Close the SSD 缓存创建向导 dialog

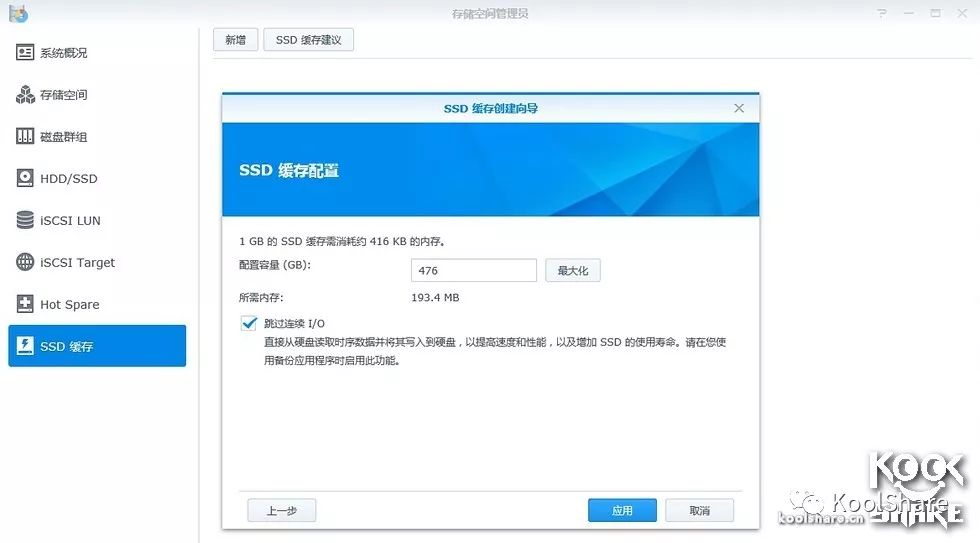[739, 108]
